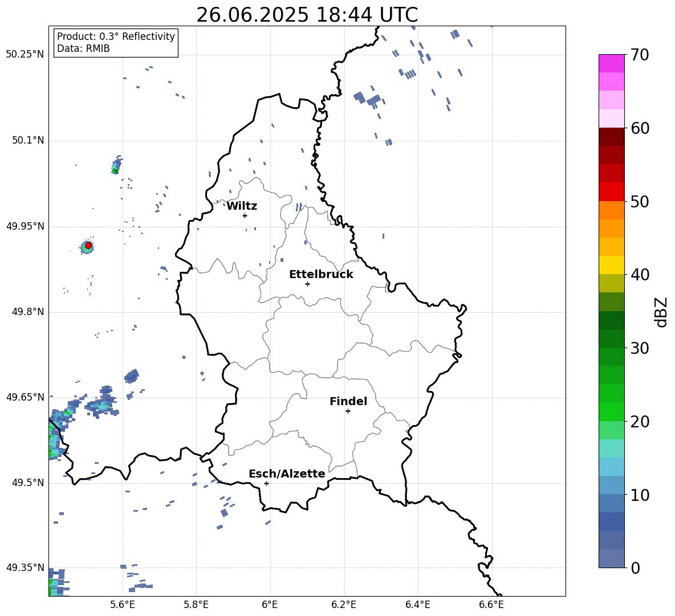Image resolution: width=675 pixels, height=616 pixels.
Task: Click the colorbar tick label 30
Action: click(x=639, y=348)
